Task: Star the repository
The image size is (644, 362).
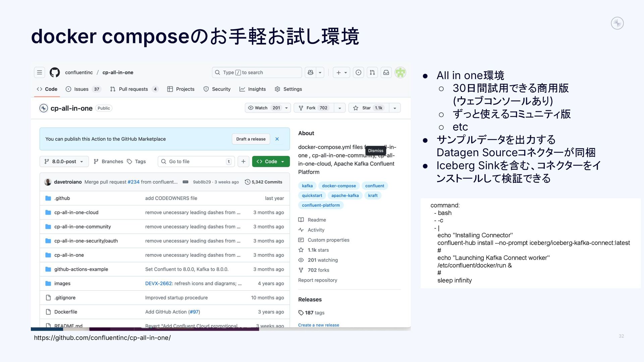Action: pyautogui.click(x=369, y=108)
